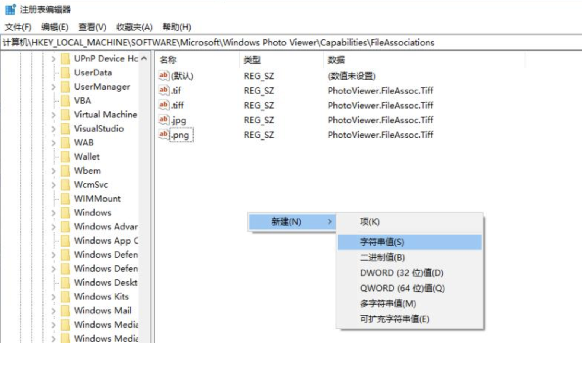Click the string icon for .tif value

coord(164,90)
